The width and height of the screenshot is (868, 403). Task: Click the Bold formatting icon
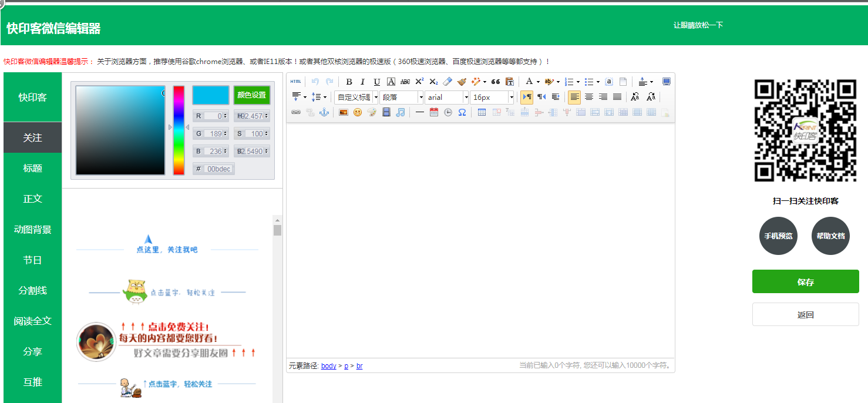349,82
